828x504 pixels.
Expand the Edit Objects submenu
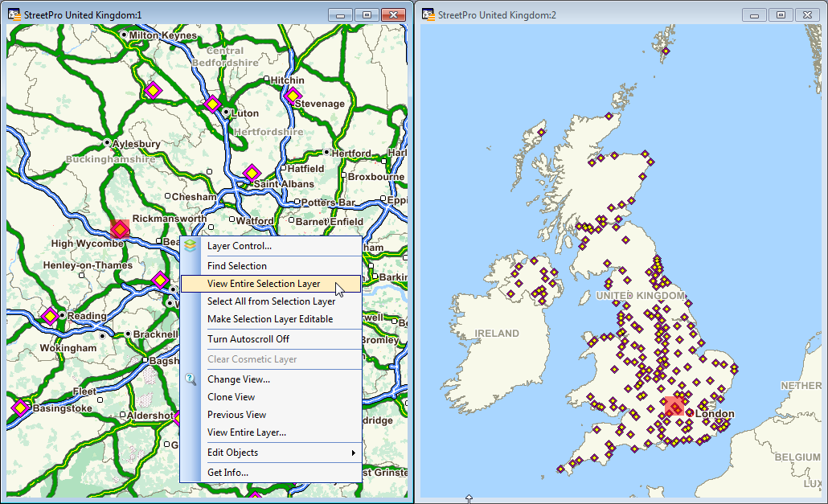click(271, 453)
